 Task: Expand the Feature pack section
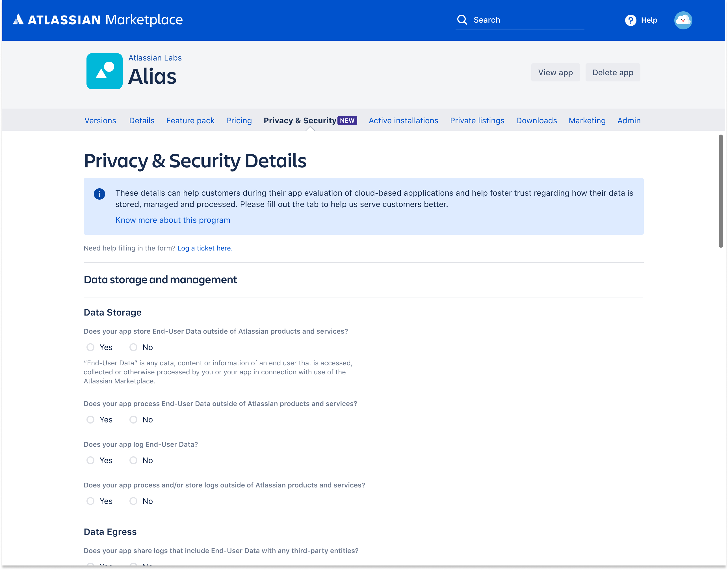click(191, 121)
